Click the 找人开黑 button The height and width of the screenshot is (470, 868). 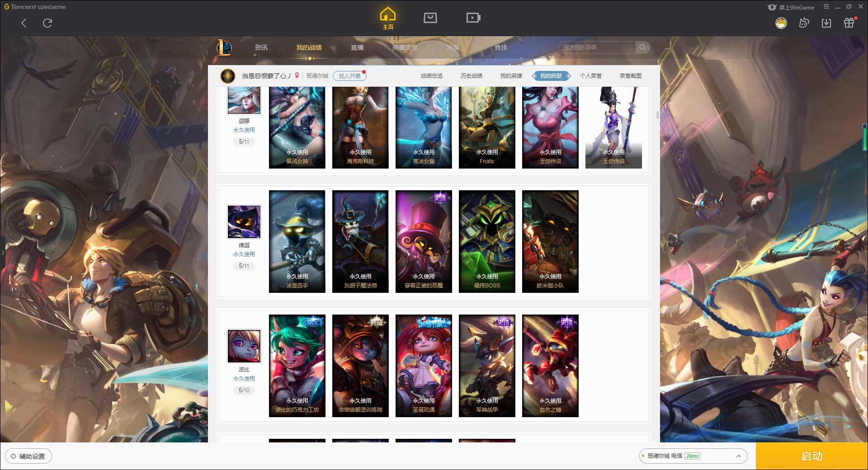coord(349,76)
